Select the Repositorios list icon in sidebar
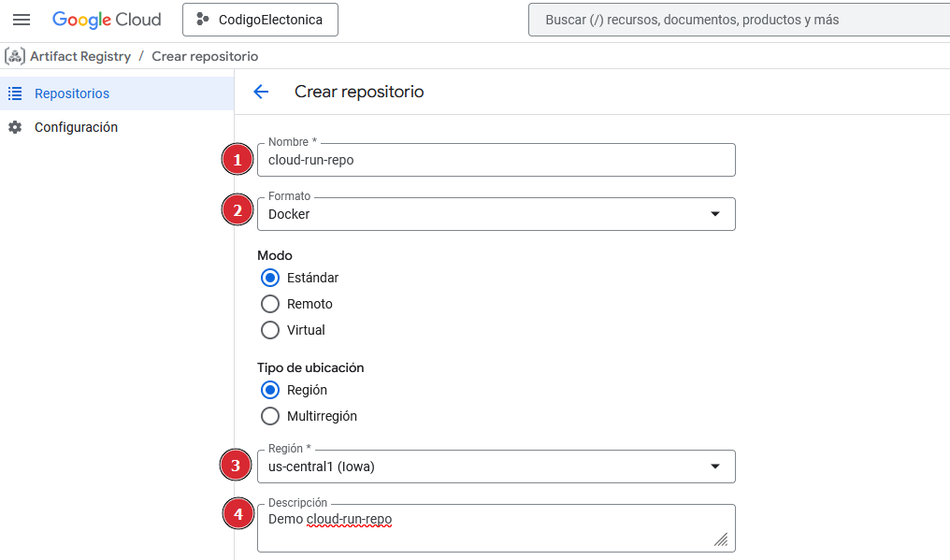The height and width of the screenshot is (560, 950). point(13,93)
